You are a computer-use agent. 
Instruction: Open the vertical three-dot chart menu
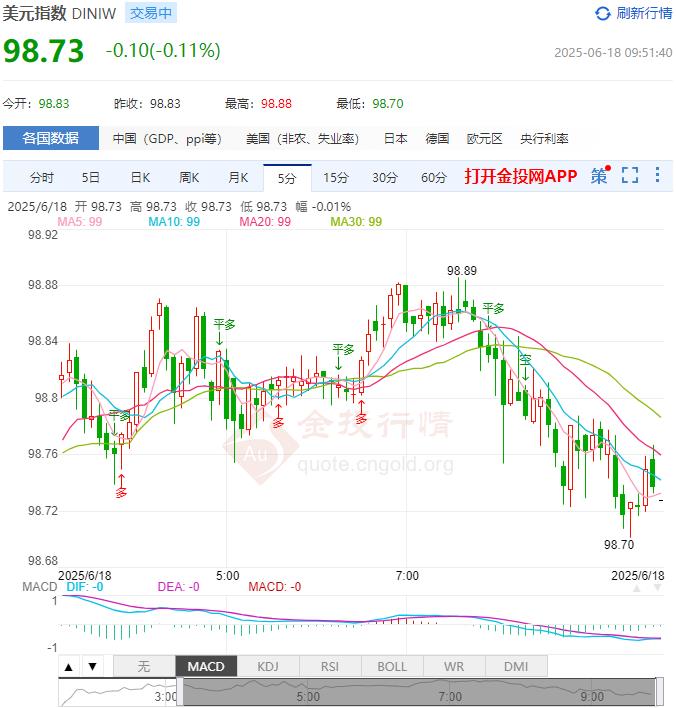click(x=657, y=175)
